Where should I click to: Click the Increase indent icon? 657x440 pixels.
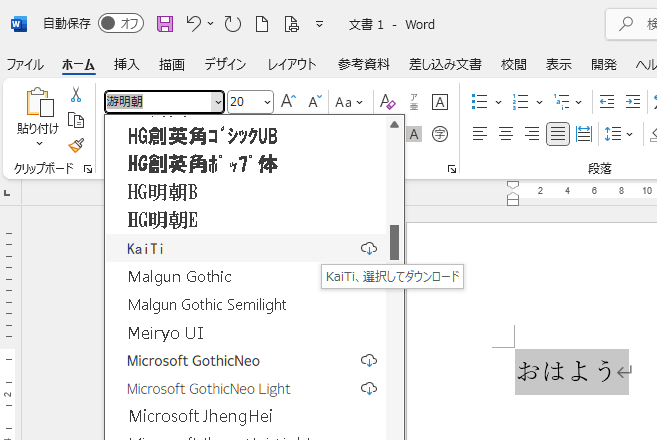coord(633,102)
